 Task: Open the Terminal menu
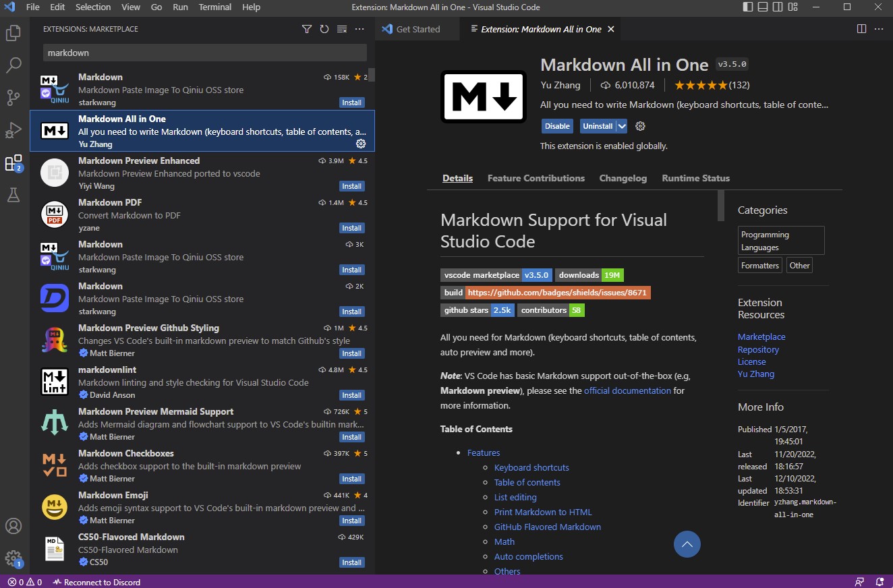214,7
